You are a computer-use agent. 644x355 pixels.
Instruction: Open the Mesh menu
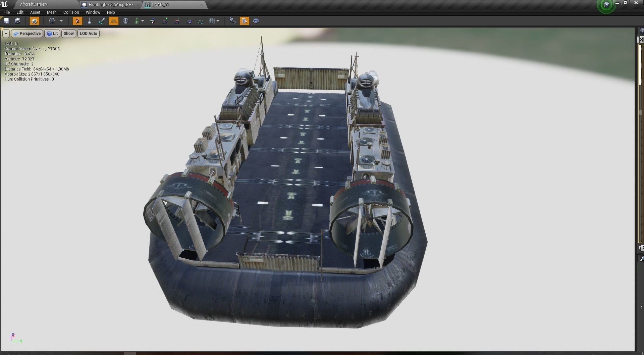52,12
